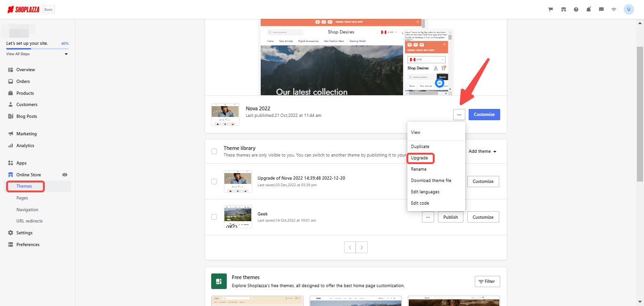This screenshot has width=644, height=306.
Task: Click the "Nova 2022" theme name
Action: click(258, 108)
